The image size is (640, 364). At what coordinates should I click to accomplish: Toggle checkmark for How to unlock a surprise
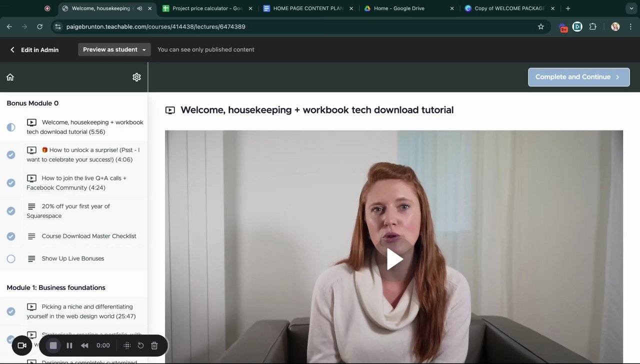(x=11, y=155)
